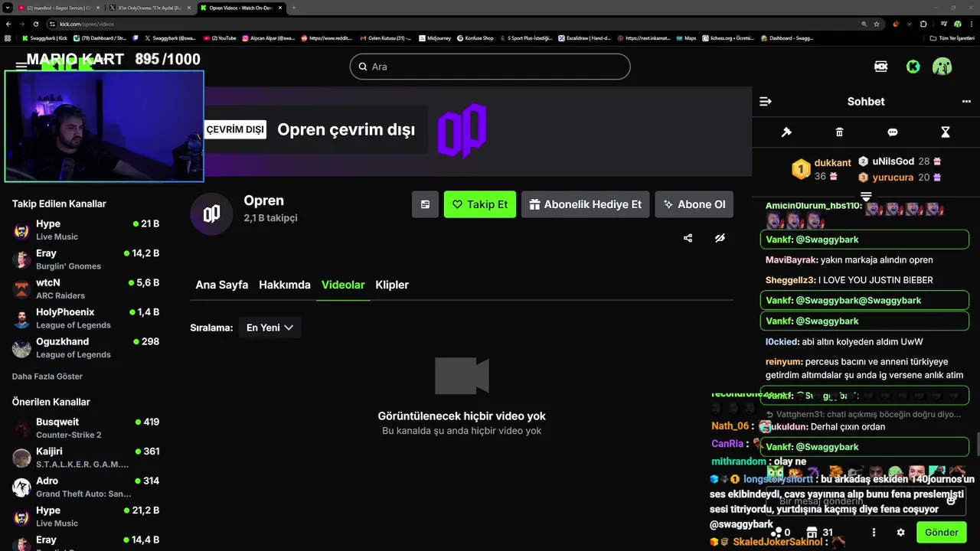Click the MaviBayrak username in chat
Image resolution: width=980 pixels, height=551 pixels.
[x=791, y=260]
